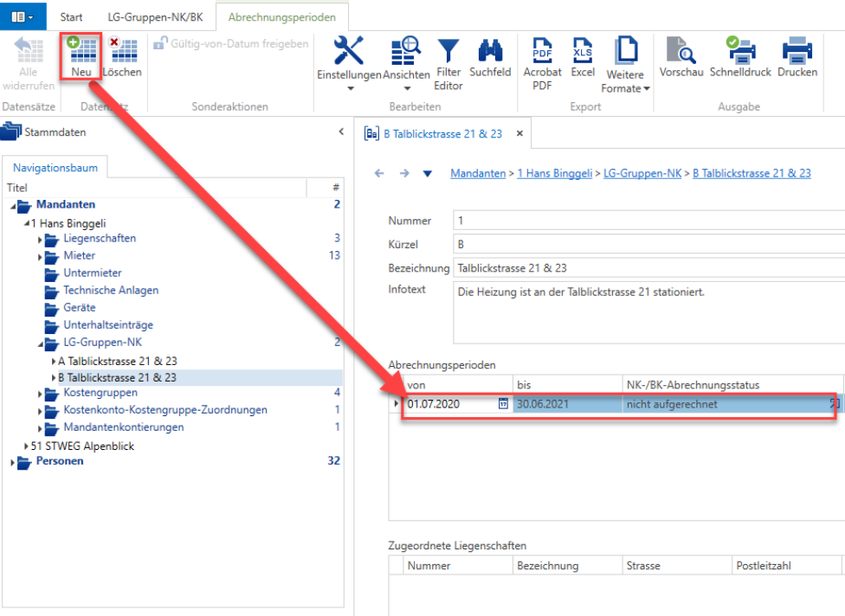Open navigation history dropdown triangle
This screenshot has width=845, height=616.
pos(428,173)
